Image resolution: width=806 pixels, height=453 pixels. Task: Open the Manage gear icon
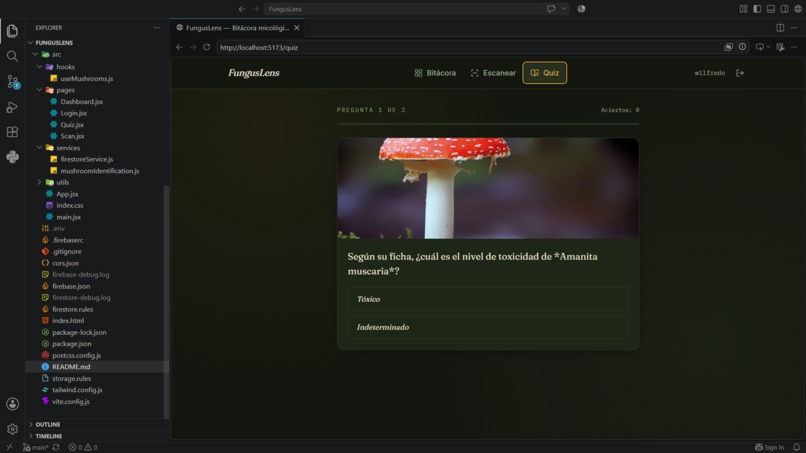(x=12, y=429)
